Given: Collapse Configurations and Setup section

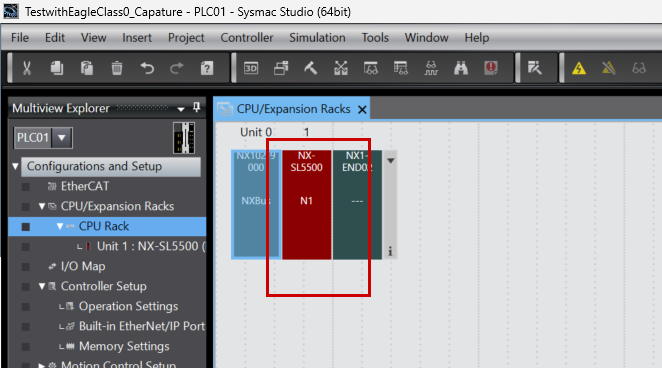Looking at the screenshot, I should pos(16,166).
